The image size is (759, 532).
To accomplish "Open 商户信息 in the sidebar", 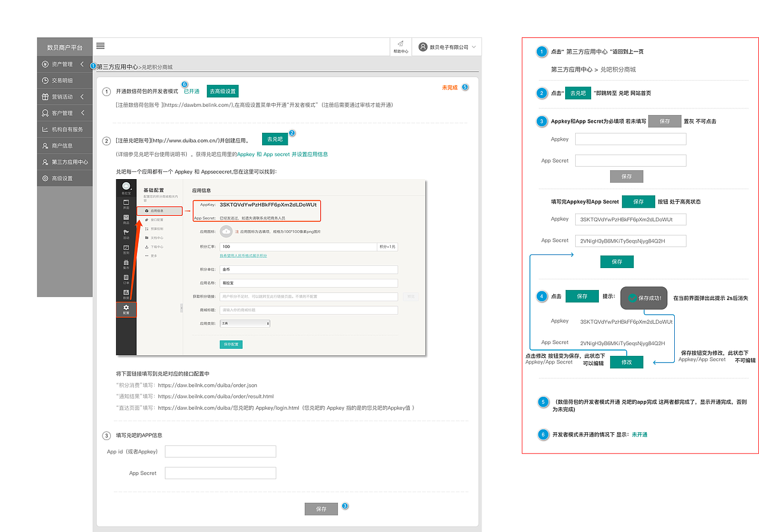I will coord(65,146).
